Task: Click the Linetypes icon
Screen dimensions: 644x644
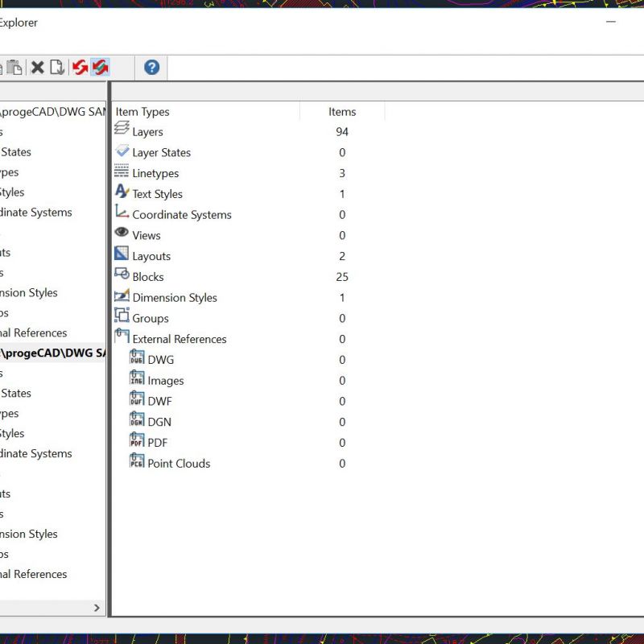Action: pos(122,173)
